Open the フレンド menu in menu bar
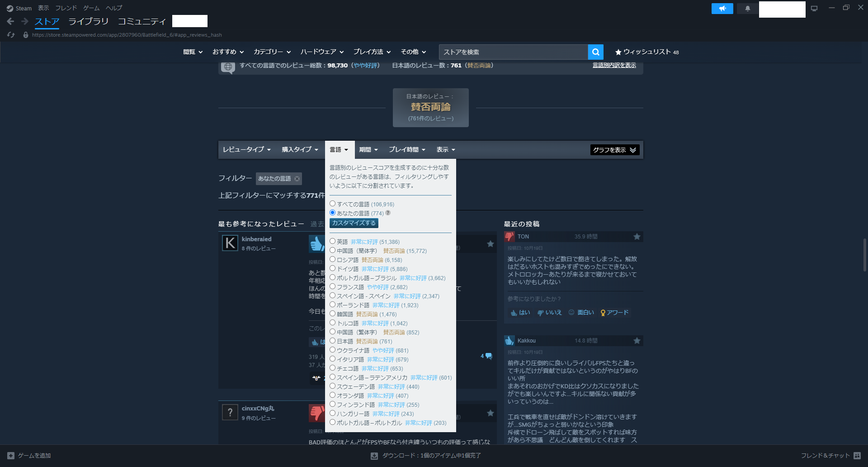868x467 pixels. tap(66, 8)
